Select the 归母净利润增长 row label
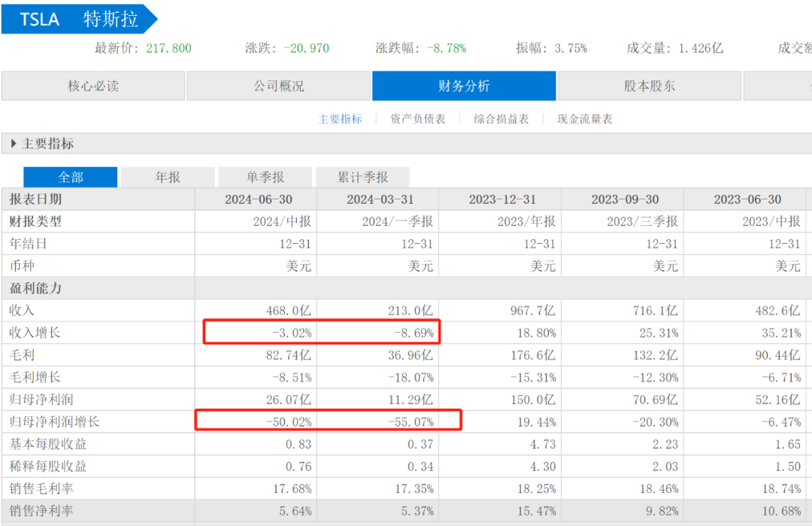Image resolution: width=812 pixels, height=526 pixels. pos(54,421)
